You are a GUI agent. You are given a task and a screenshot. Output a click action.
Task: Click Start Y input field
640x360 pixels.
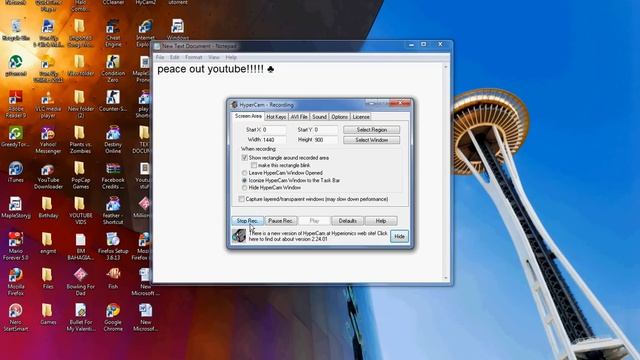point(325,129)
